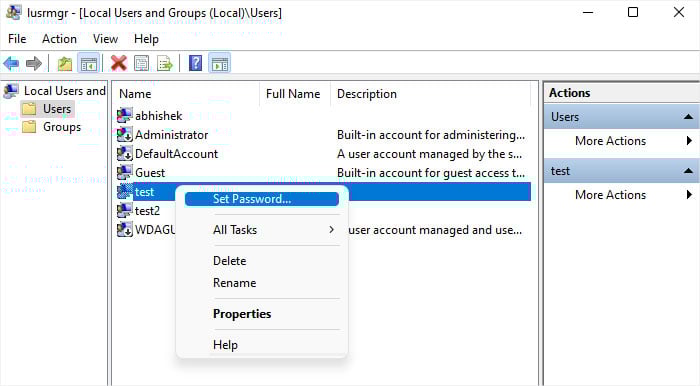This screenshot has width=700, height=386.
Task: Click Administrator's description 'Built-in account for administering'
Action: tap(431, 135)
